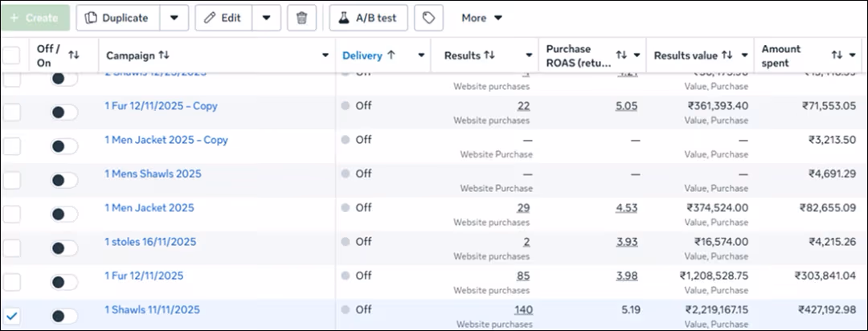Tick checkbox for 1 Men Jacket 2025 – Copy
Image resolution: width=868 pixels, height=331 pixels.
(11, 146)
